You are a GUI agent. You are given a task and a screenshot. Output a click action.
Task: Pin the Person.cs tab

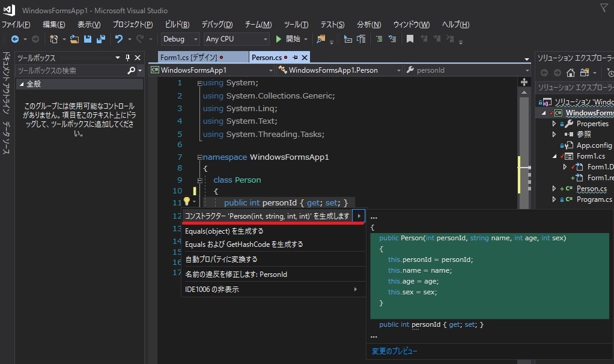coord(295,58)
